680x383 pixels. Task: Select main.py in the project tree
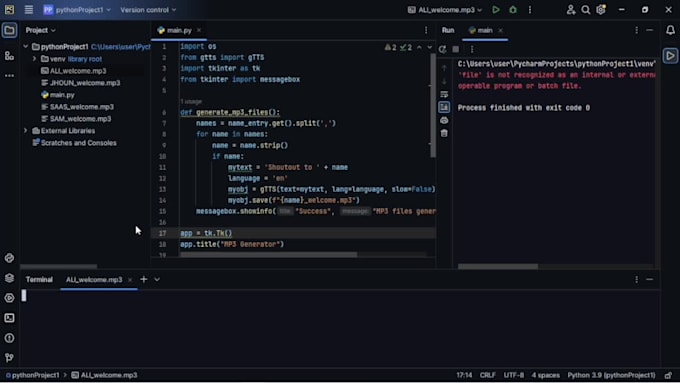pyautogui.click(x=57, y=95)
